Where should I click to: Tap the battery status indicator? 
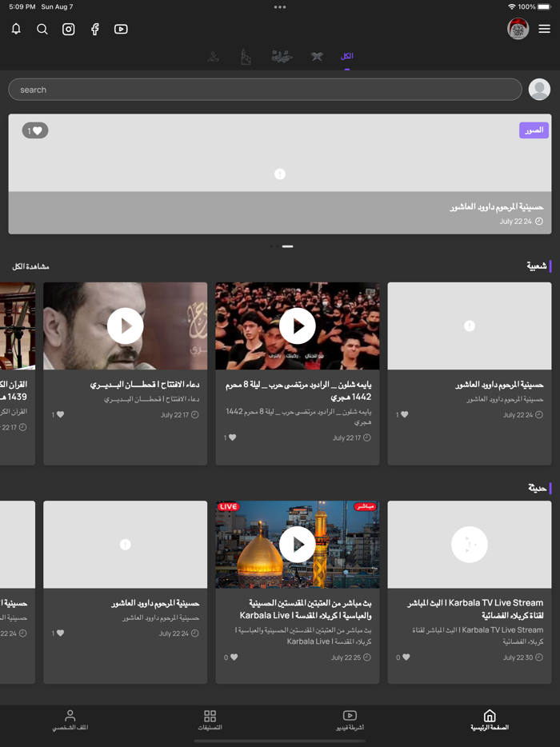pos(544,6)
